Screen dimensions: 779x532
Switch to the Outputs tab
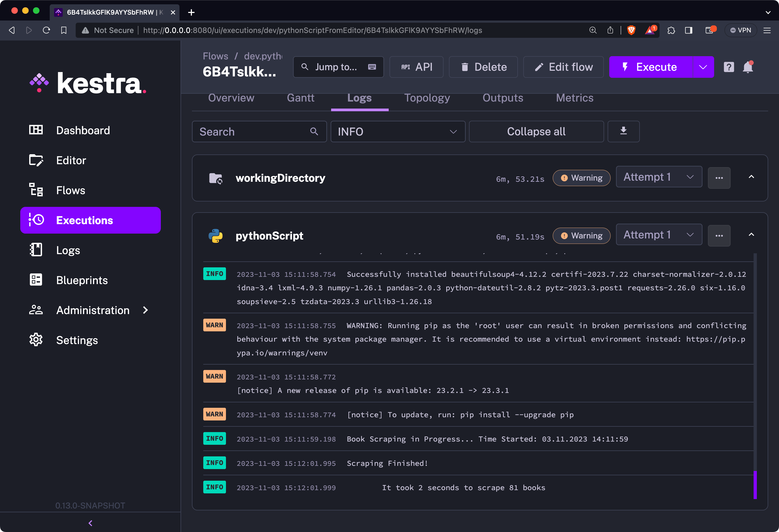[x=502, y=98]
